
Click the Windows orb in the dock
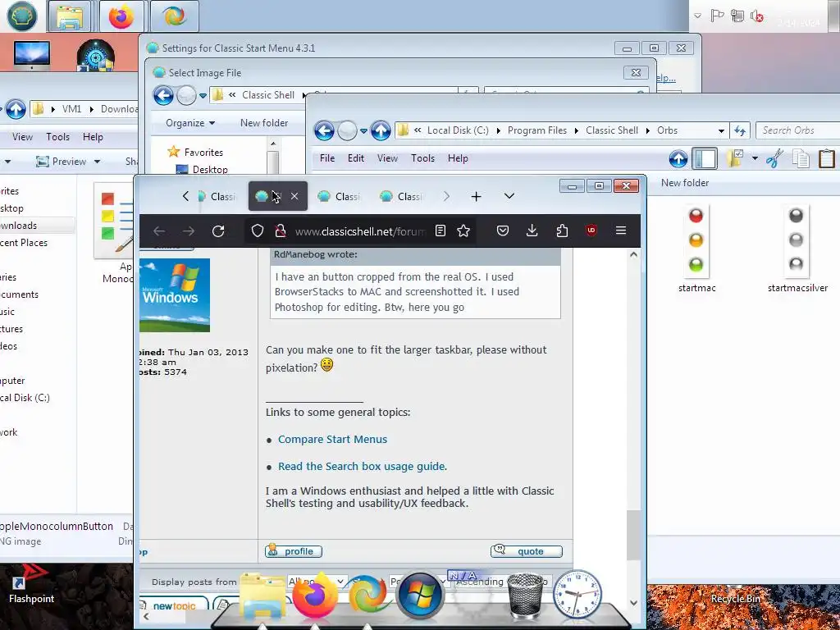coord(420,596)
